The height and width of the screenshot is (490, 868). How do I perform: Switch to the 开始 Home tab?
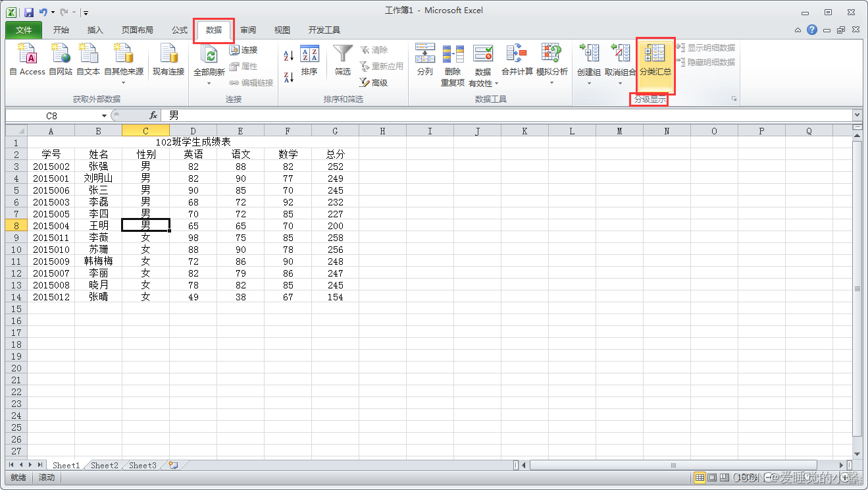point(61,30)
